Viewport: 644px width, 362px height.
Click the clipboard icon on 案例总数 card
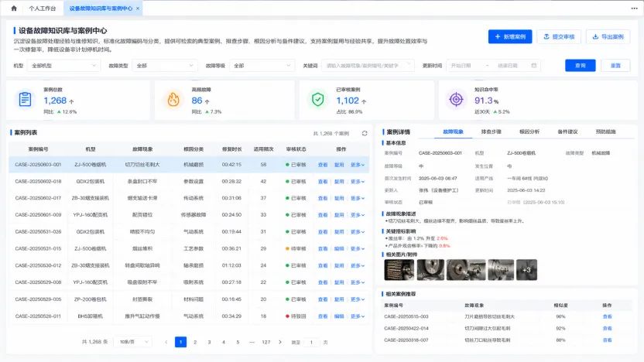[x=25, y=99]
